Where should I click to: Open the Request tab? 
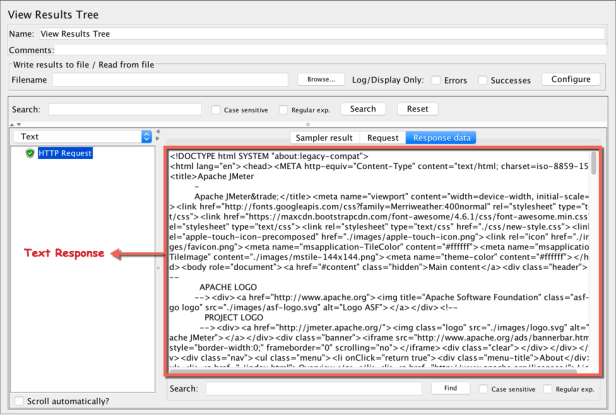coord(382,137)
